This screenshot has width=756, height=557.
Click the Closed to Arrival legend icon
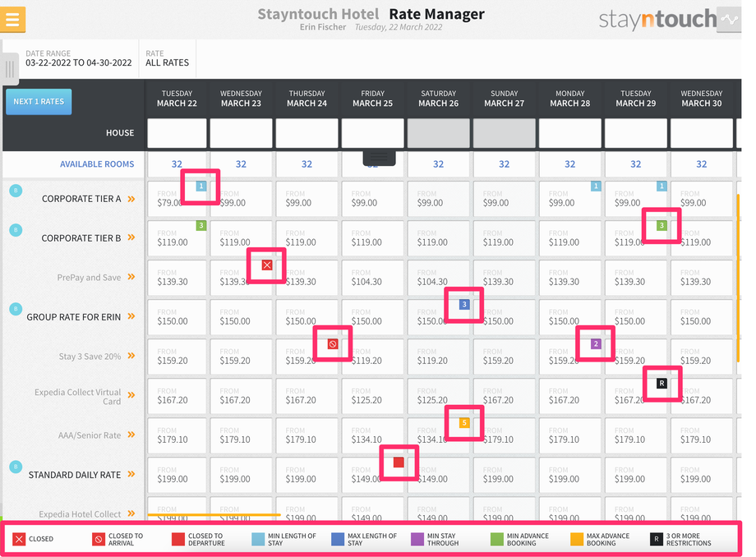99,539
